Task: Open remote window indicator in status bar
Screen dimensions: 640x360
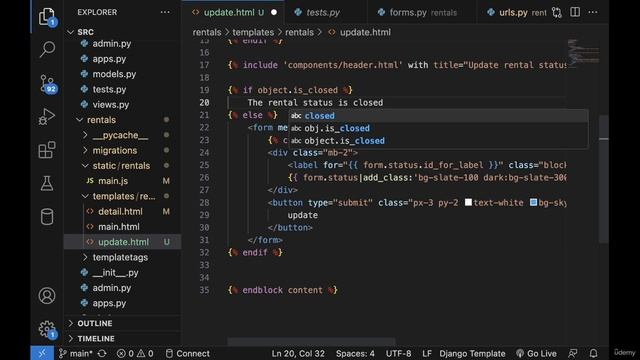Action: click(x=42, y=353)
